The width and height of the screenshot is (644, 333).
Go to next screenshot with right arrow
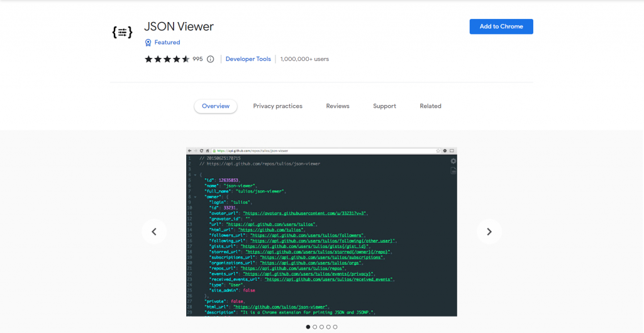tap(489, 232)
